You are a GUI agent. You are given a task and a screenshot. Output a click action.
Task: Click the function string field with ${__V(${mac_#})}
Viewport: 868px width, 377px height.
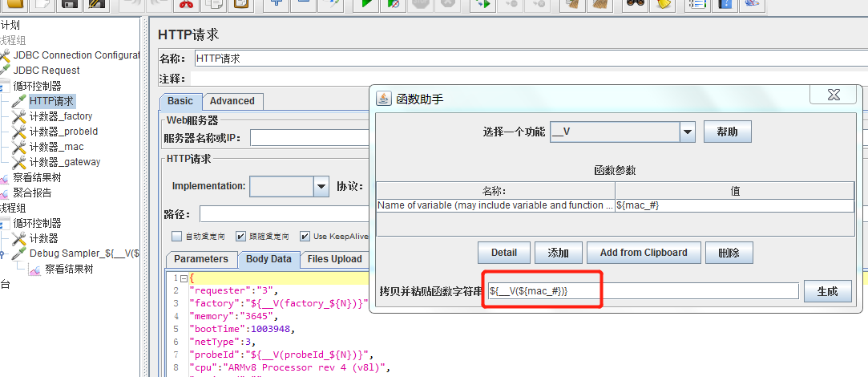point(644,291)
